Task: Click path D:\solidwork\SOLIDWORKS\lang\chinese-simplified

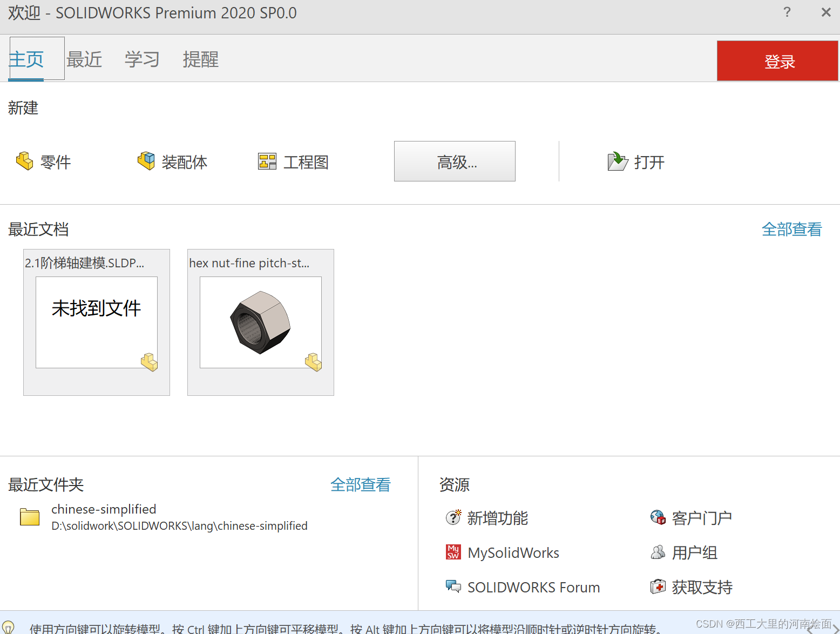Action: click(179, 526)
